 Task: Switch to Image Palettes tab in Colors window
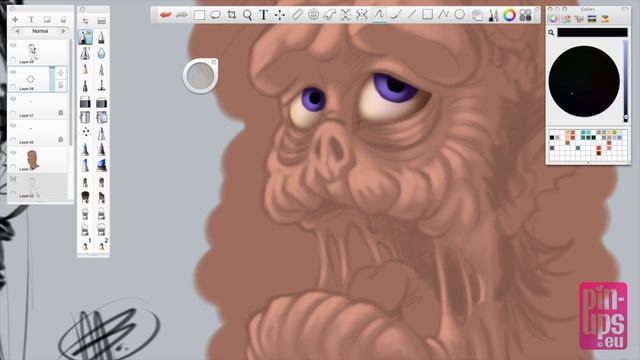592,19
